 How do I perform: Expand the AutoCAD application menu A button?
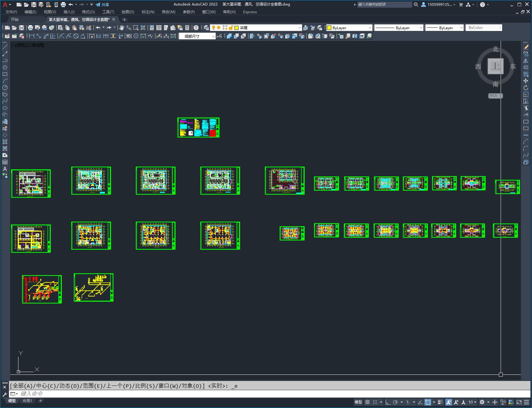pyautogui.click(x=6, y=4)
